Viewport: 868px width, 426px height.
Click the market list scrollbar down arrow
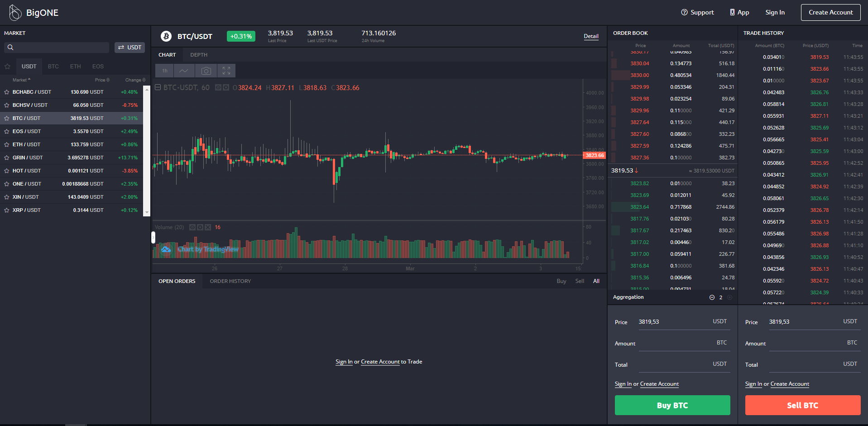pyautogui.click(x=147, y=212)
